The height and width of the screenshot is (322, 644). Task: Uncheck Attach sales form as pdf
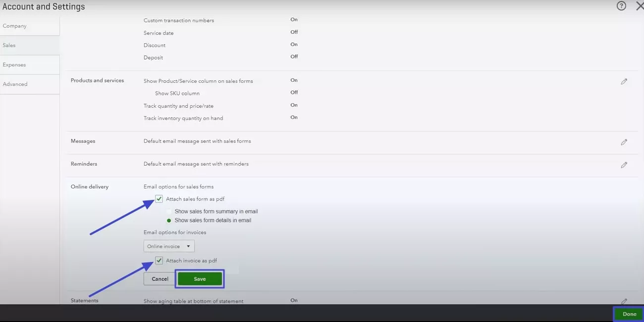[159, 198]
